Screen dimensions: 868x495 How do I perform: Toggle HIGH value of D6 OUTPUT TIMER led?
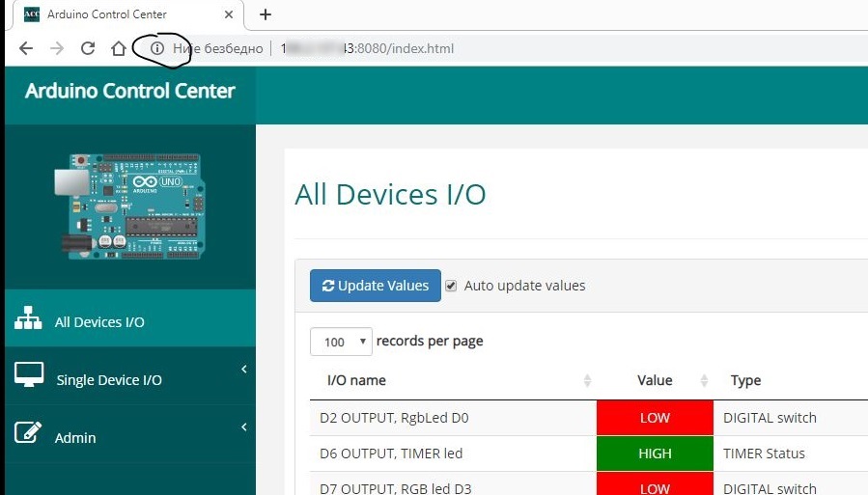[655, 454]
